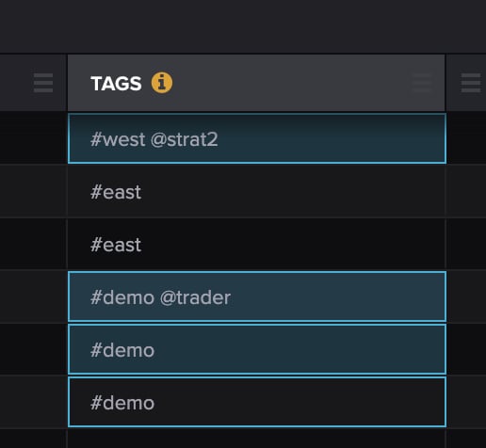Click cell right of #west @strat2
Screen dimensions: 486x448
pyautogui.click(x=466, y=138)
